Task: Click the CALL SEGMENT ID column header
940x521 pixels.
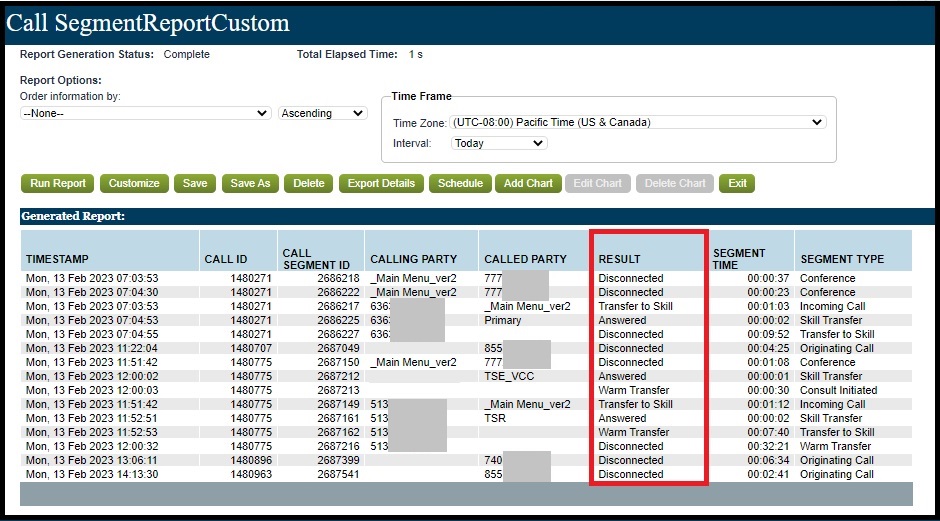Action: click(316, 259)
